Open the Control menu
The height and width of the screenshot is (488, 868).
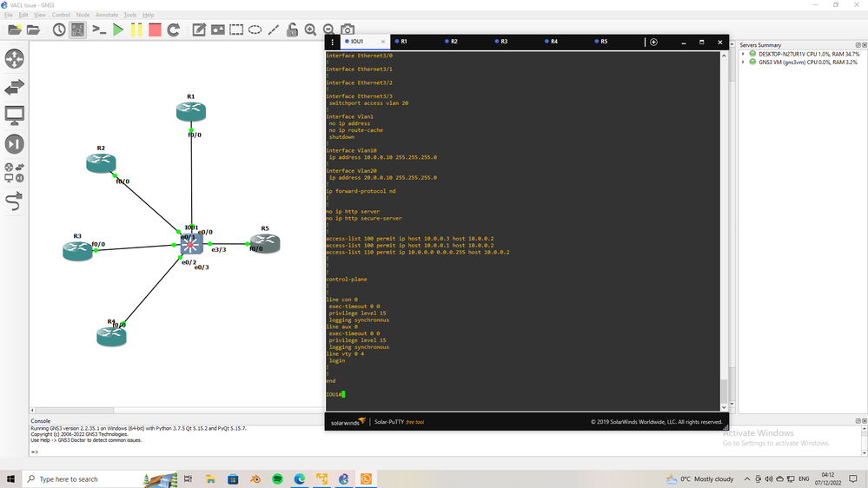(61, 15)
